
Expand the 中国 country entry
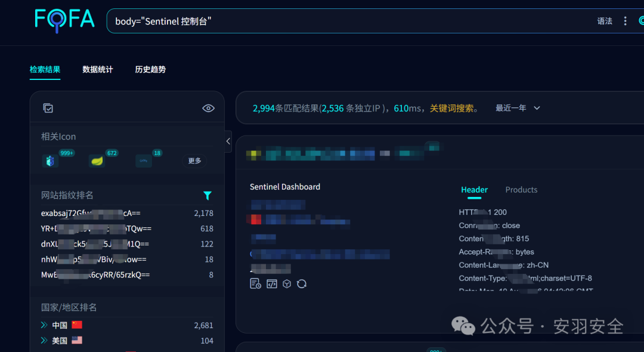click(44, 325)
